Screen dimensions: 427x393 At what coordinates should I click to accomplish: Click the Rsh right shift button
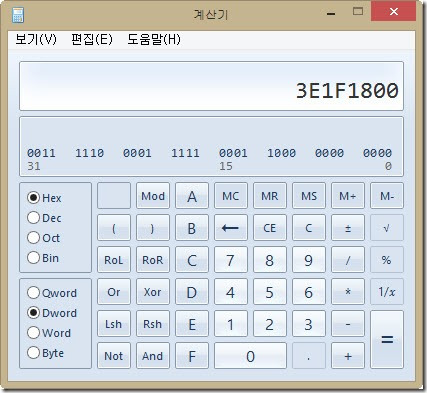[x=153, y=324]
